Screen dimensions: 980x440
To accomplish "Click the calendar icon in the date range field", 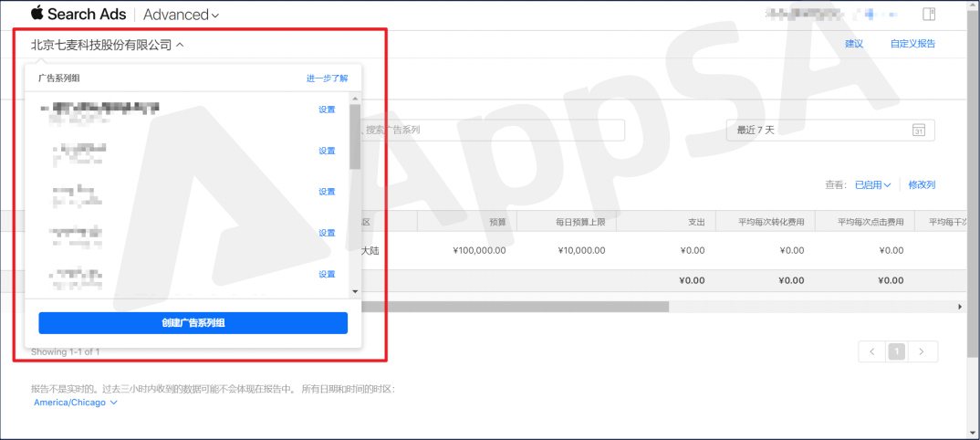I will pyautogui.click(x=919, y=130).
